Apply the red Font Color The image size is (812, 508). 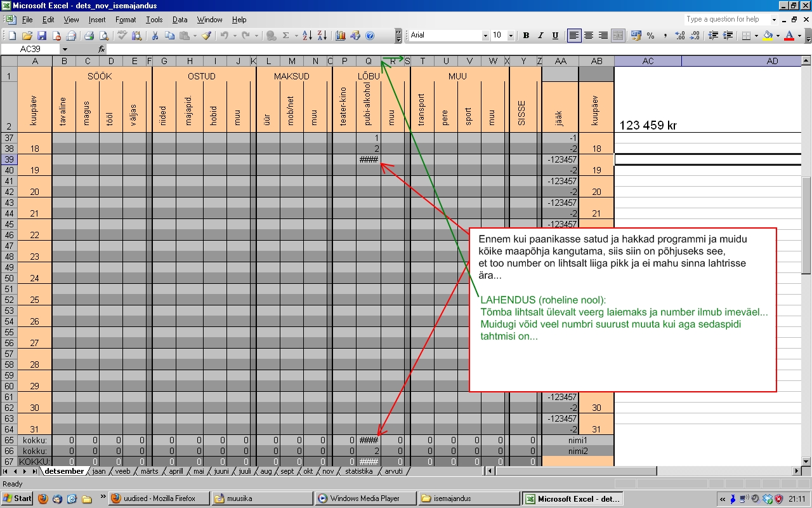pos(789,36)
